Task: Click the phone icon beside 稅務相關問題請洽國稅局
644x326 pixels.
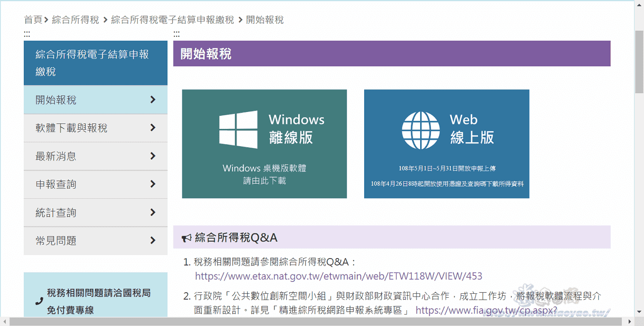Action: pos(39,301)
